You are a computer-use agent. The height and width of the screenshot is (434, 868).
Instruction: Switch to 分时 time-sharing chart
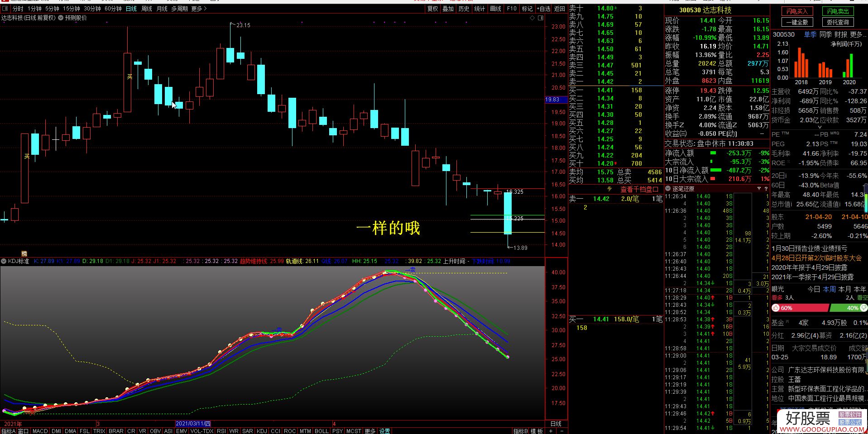[18, 9]
